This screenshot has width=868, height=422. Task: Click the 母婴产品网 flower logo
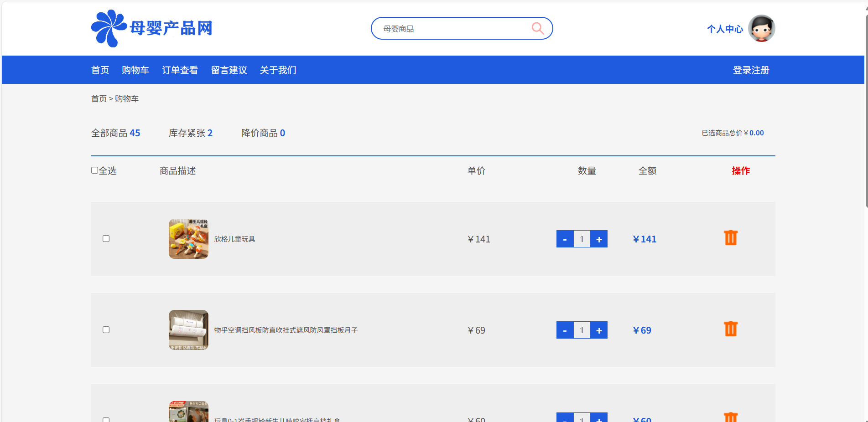point(109,28)
